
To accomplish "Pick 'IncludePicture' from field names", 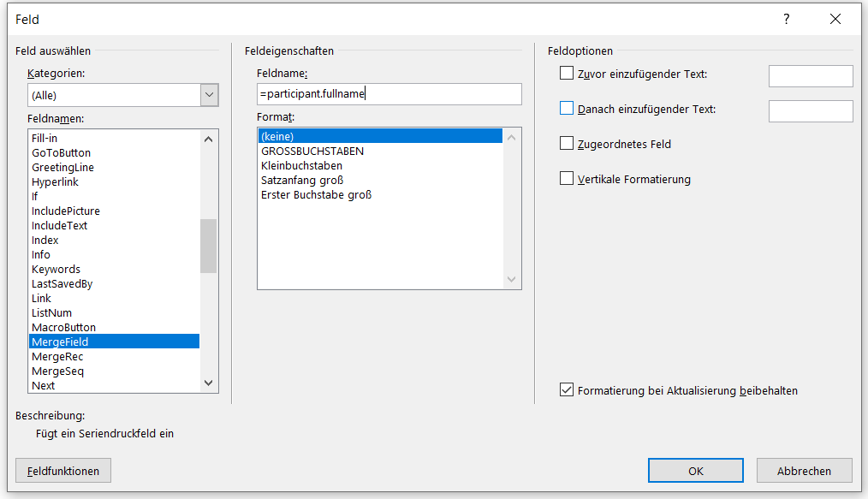I will pos(66,211).
